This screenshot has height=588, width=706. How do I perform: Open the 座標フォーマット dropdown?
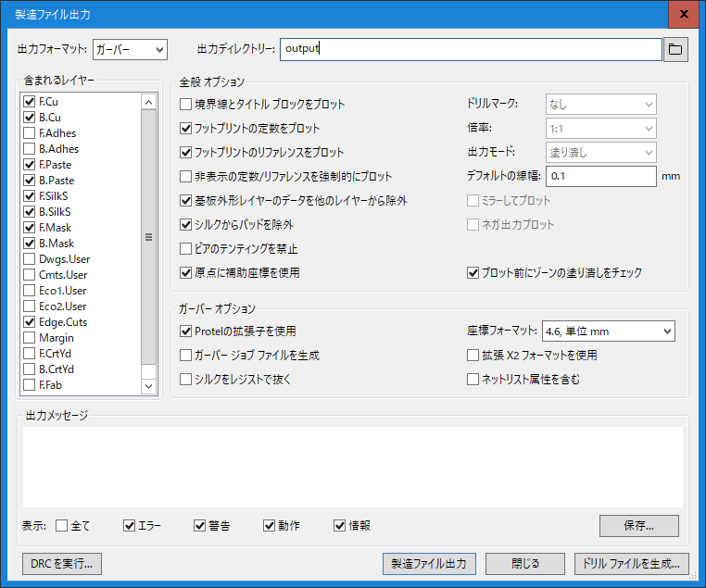pos(609,332)
